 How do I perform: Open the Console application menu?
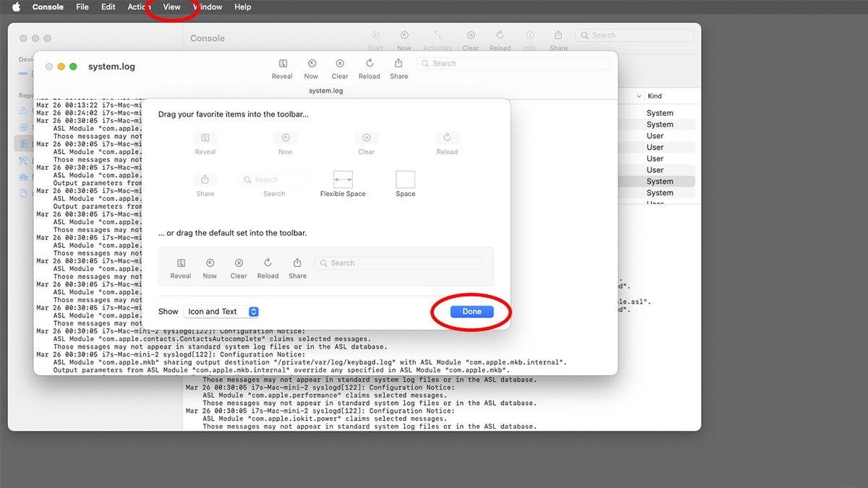[x=48, y=7]
